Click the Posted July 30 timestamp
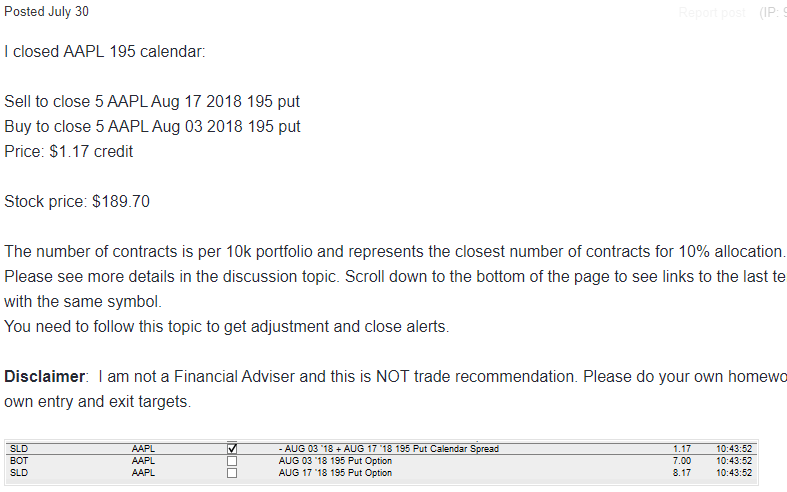Screen dimensions: 787x492 [46, 11]
